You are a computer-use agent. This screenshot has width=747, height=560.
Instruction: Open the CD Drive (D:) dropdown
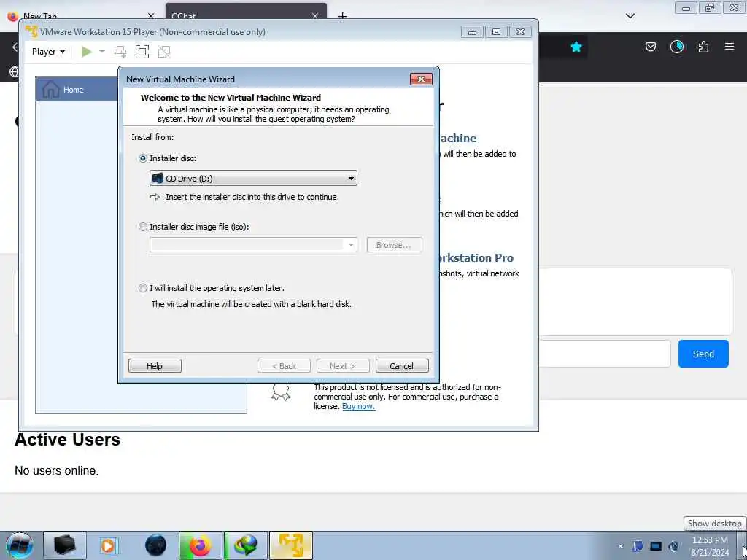click(253, 178)
